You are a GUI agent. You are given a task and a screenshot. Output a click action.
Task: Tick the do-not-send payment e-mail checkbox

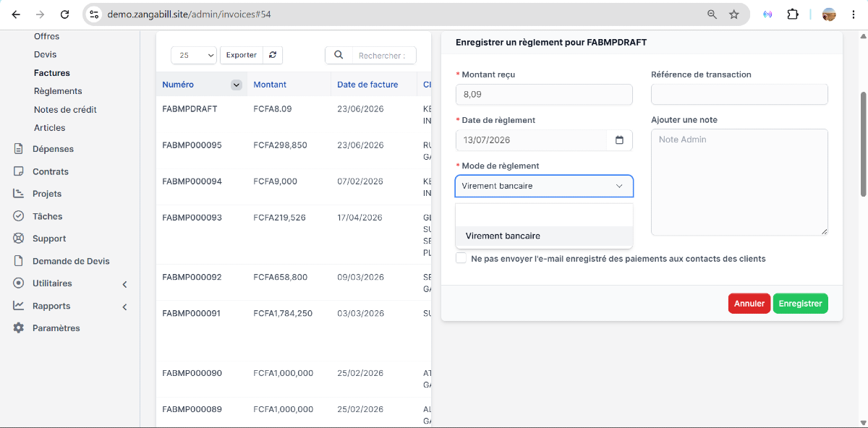click(461, 258)
